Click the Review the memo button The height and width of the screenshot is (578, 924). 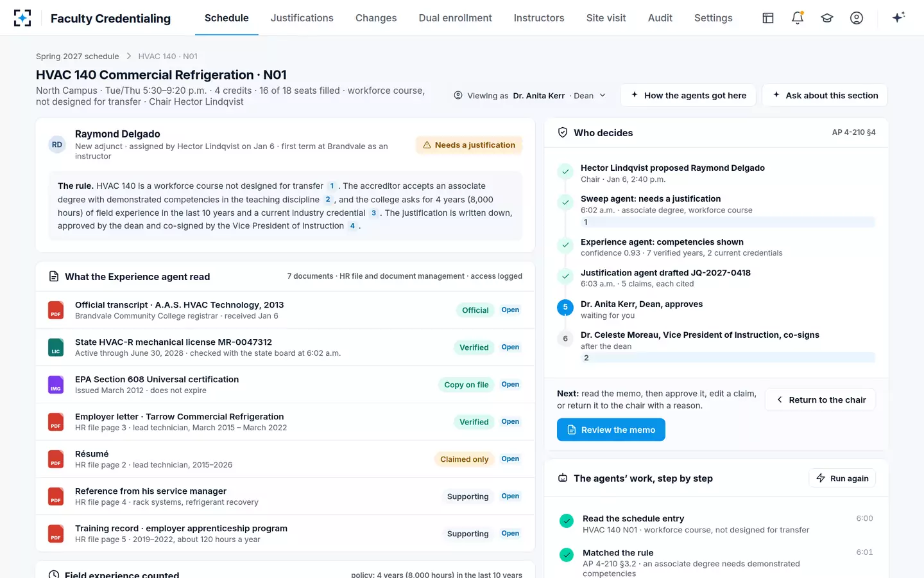point(611,430)
